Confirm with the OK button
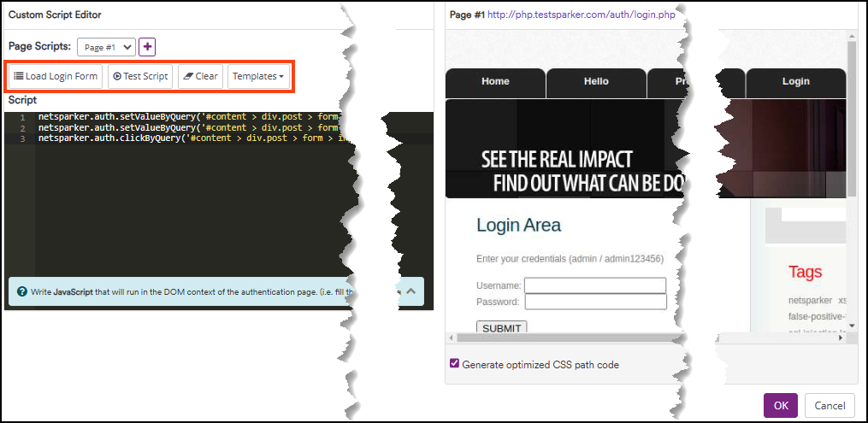The image size is (868, 423). [x=780, y=406]
